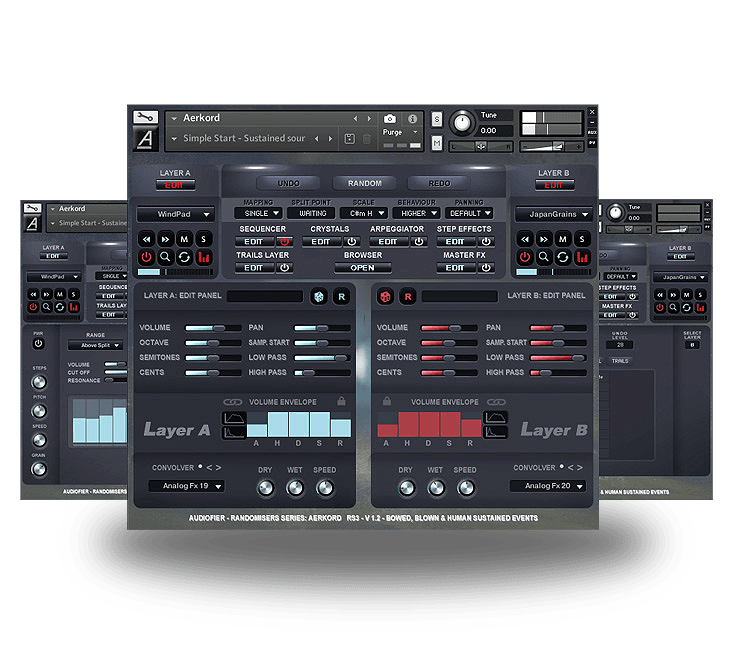
Task: Go to next instrument next to Aerkord
Action: point(369,119)
